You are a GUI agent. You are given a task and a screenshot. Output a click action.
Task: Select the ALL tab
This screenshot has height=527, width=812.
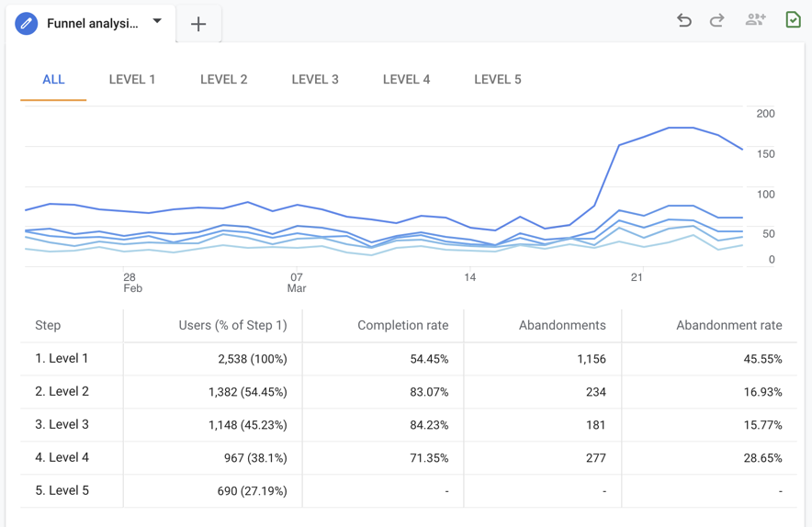pyautogui.click(x=53, y=80)
